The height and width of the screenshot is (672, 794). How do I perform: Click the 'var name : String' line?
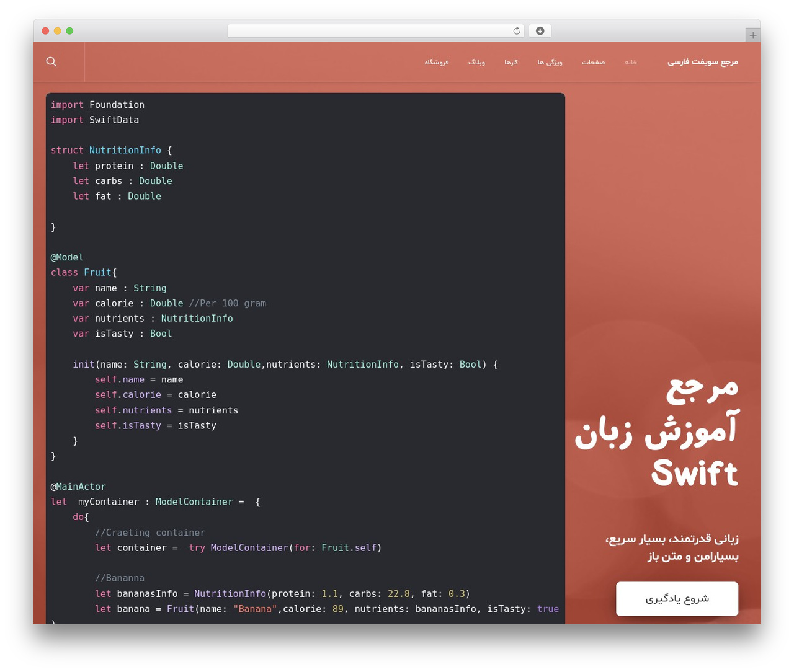pos(120,288)
